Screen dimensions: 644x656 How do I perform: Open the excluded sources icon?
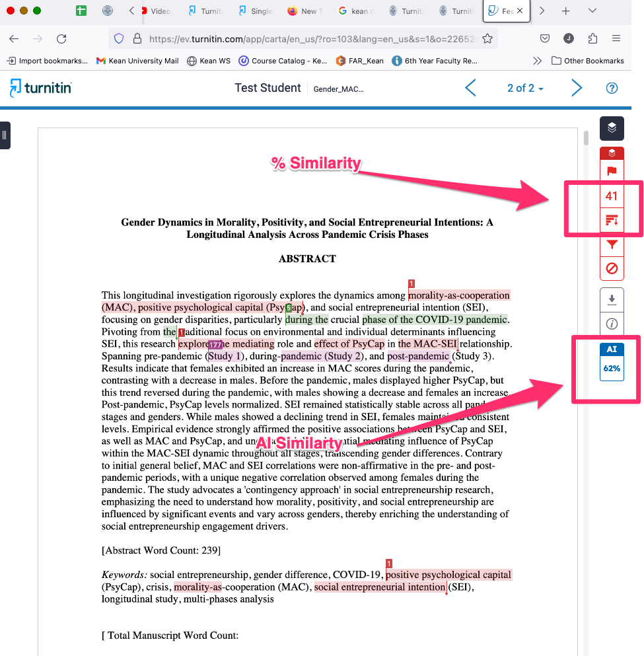click(x=612, y=268)
